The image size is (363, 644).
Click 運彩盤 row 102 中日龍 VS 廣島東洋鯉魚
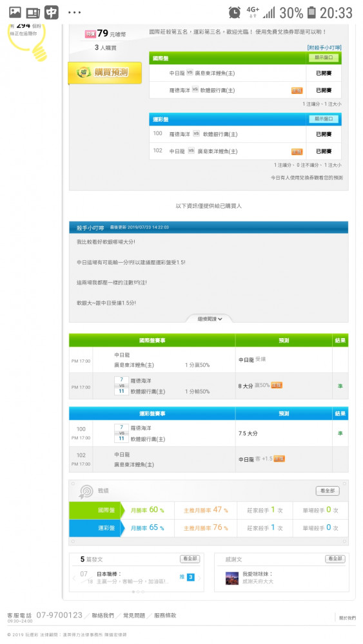pos(245,151)
